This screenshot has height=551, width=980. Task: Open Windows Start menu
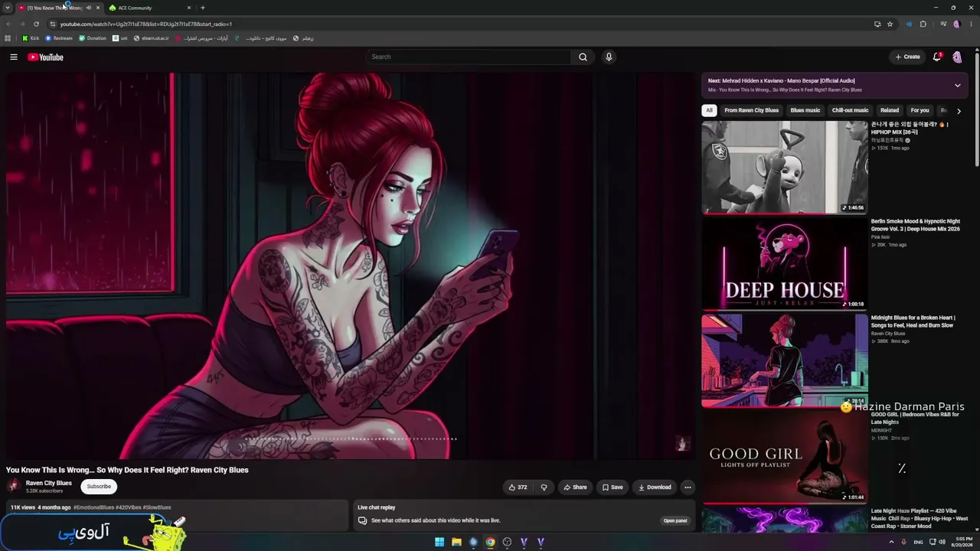pyautogui.click(x=439, y=542)
